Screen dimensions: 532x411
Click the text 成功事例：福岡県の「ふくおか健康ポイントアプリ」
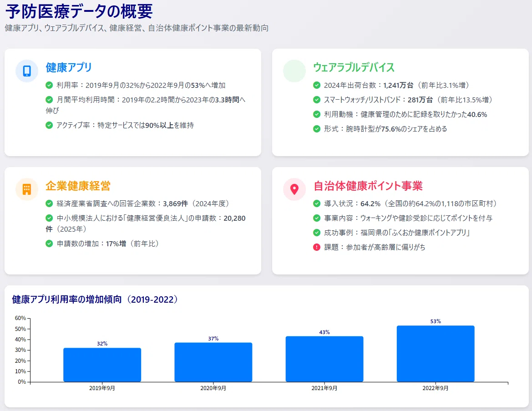click(x=397, y=233)
